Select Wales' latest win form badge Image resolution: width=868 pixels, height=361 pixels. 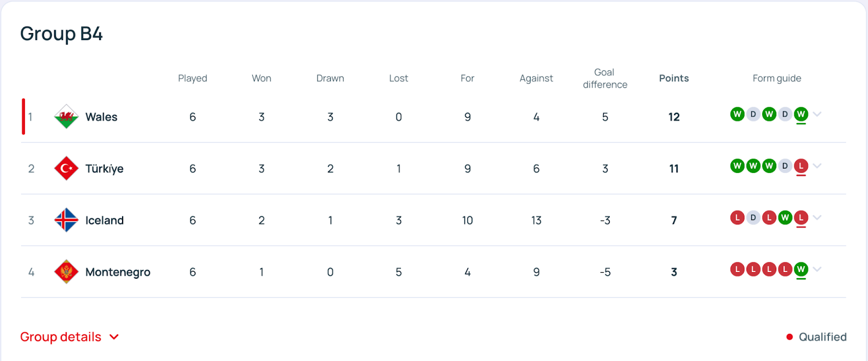click(801, 114)
